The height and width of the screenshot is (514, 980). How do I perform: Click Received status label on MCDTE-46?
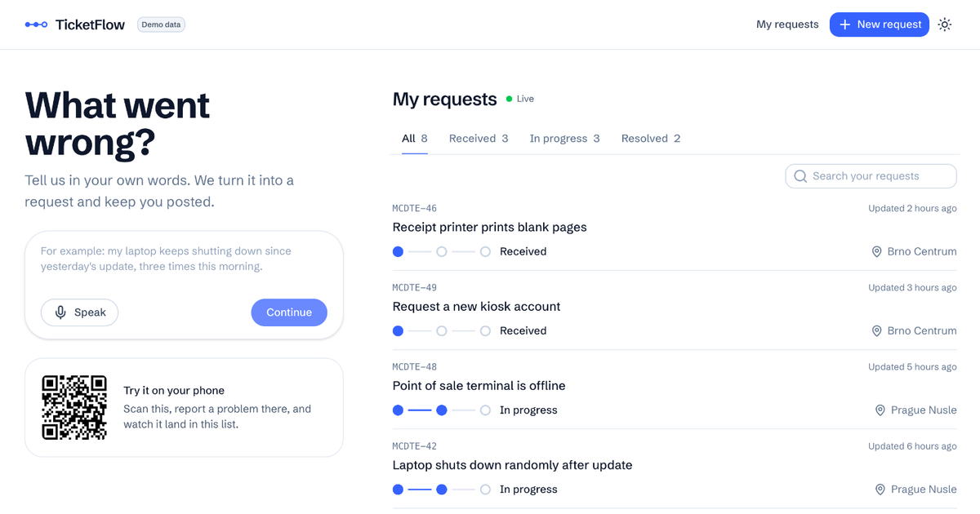[x=523, y=252]
